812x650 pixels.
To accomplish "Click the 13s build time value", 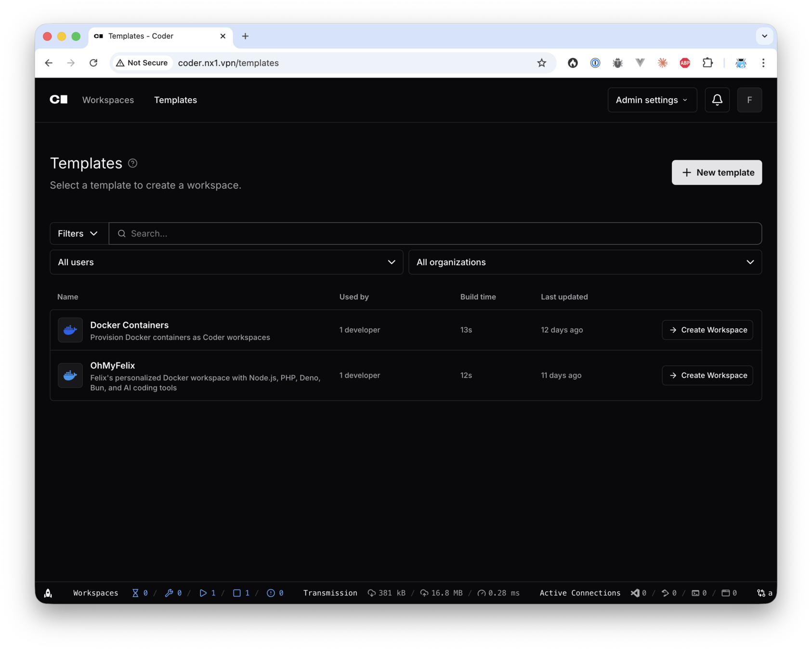I will click(466, 330).
